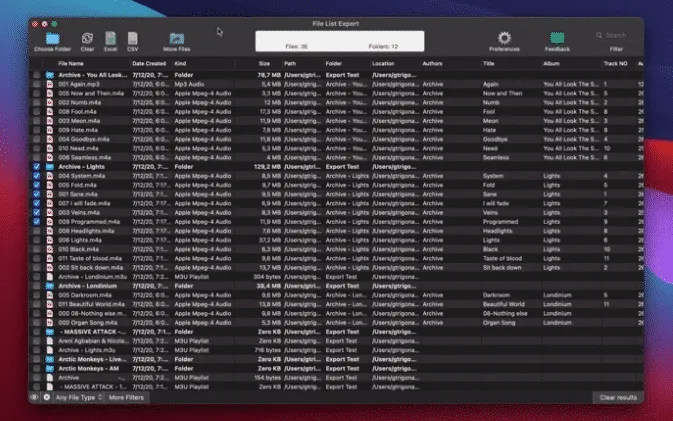This screenshot has width=673, height=421.
Task: Sort by Size column header
Action: pos(264,64)
